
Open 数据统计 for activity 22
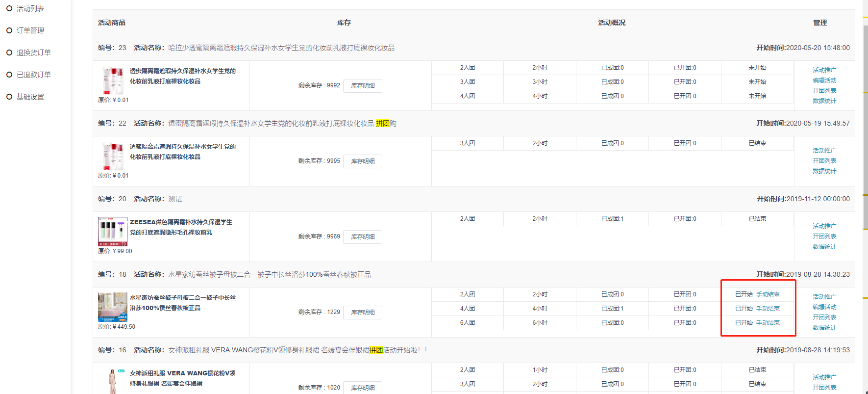[824, 171]
